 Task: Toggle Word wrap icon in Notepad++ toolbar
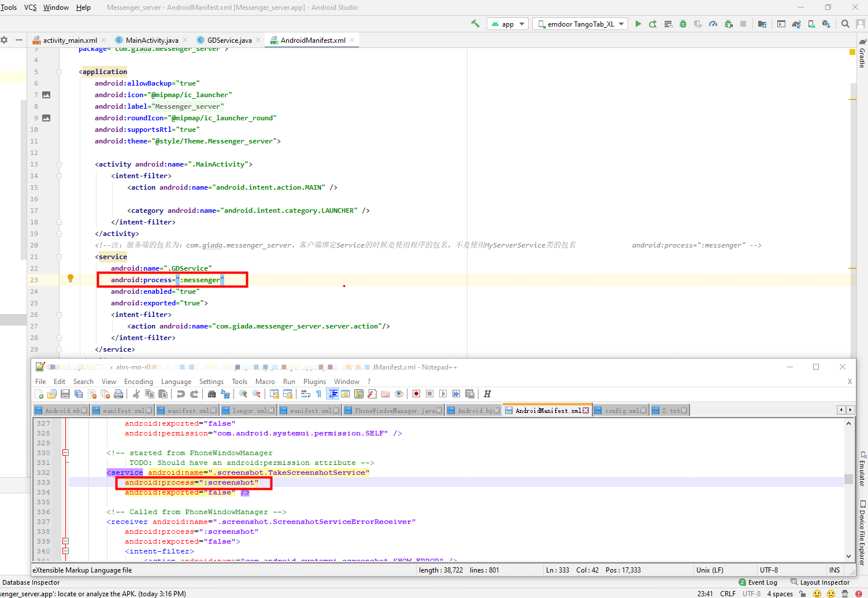(x=306, y=394)
